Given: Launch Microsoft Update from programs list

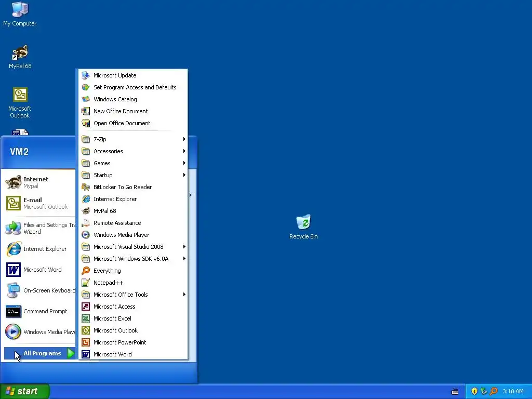Looking at the screenshot, I should point(133,75).
